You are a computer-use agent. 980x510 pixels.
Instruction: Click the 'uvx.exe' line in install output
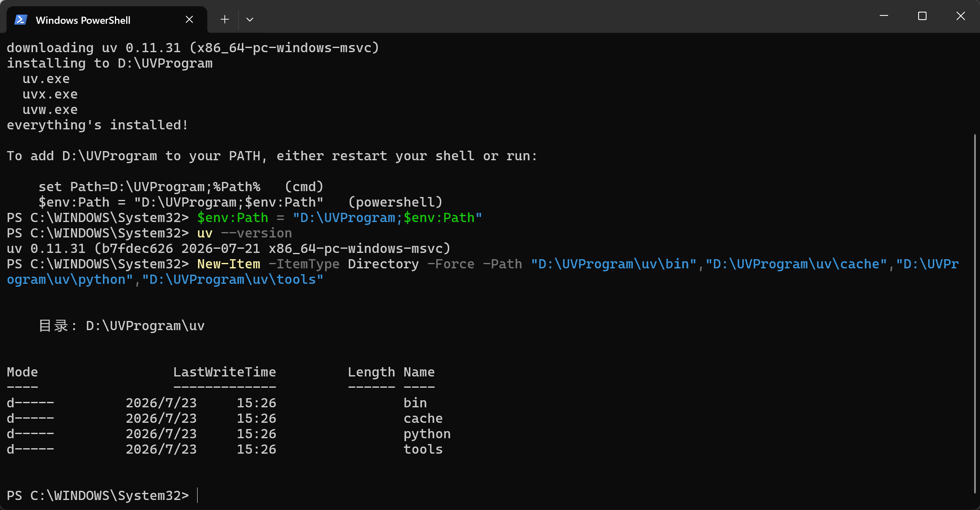click(50, 94)
